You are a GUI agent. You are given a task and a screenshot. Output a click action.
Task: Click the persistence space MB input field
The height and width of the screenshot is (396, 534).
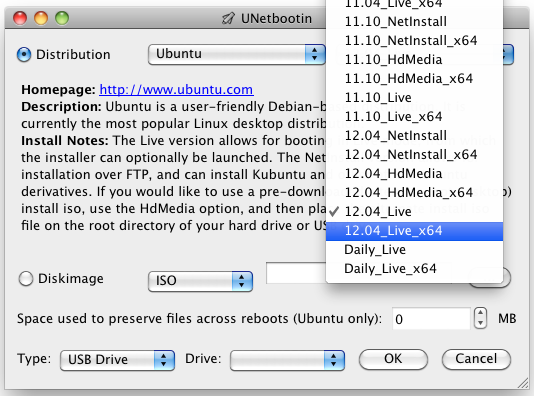click(431, 319)
